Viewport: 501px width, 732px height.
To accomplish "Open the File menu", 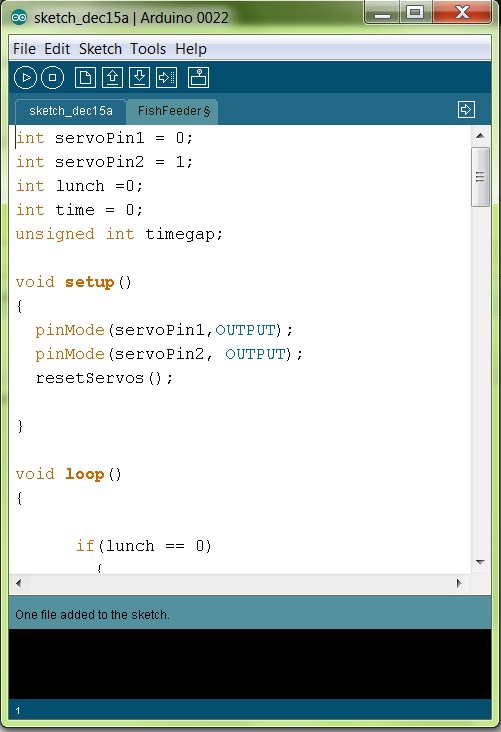I will pyautogui.click(x=24, y=49).
